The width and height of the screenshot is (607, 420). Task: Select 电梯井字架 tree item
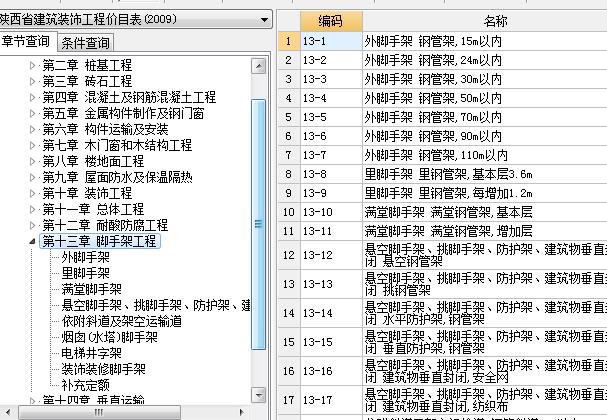tap(91, 353)
